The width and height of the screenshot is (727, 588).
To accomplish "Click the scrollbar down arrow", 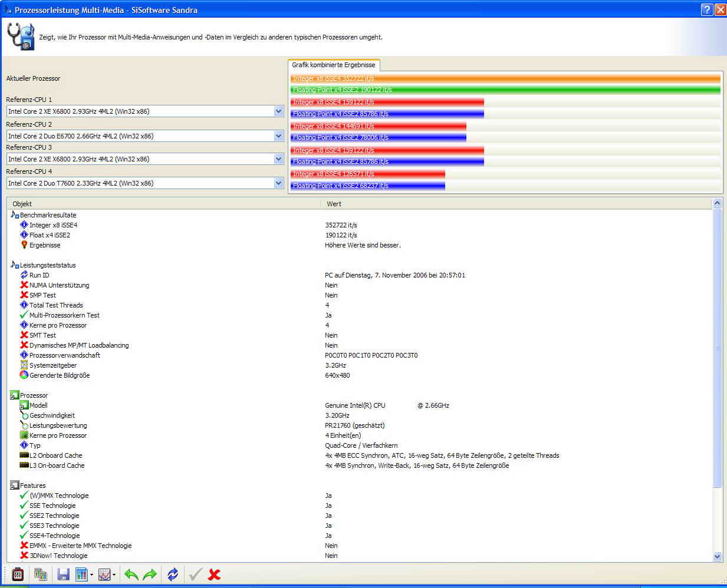I will (x=718, y=556).
